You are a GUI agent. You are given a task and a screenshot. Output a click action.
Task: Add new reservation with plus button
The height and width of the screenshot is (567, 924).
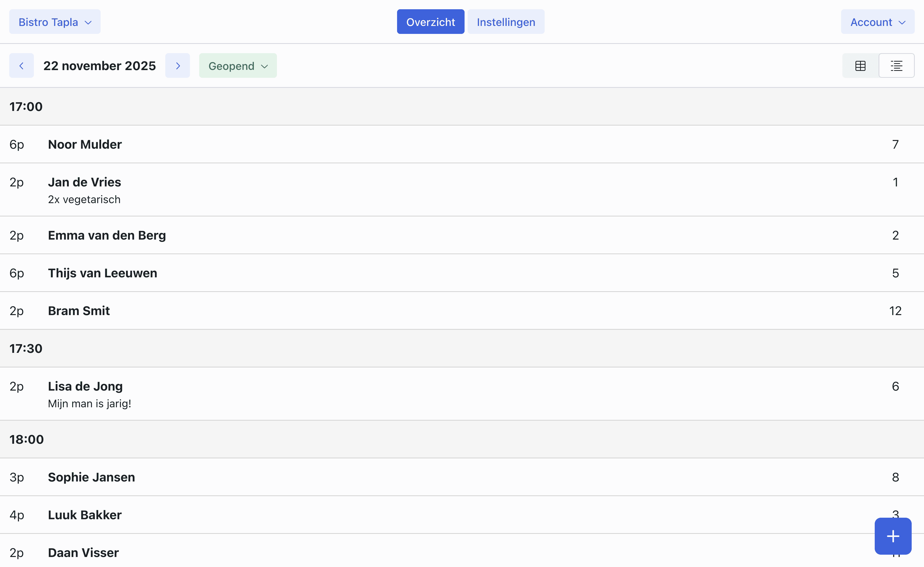coord(893,536)
